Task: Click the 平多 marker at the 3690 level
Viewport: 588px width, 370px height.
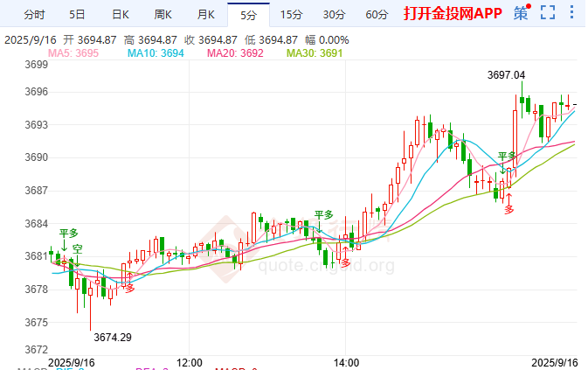Action: click(x=507, y=156)
